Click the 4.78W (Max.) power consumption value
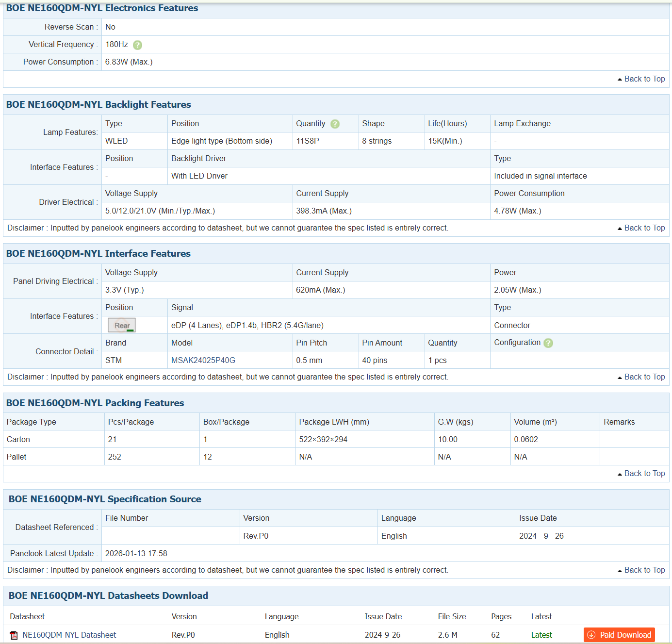Image resolution: width=672 pixels, height=644 pixels. coord(518,211)
